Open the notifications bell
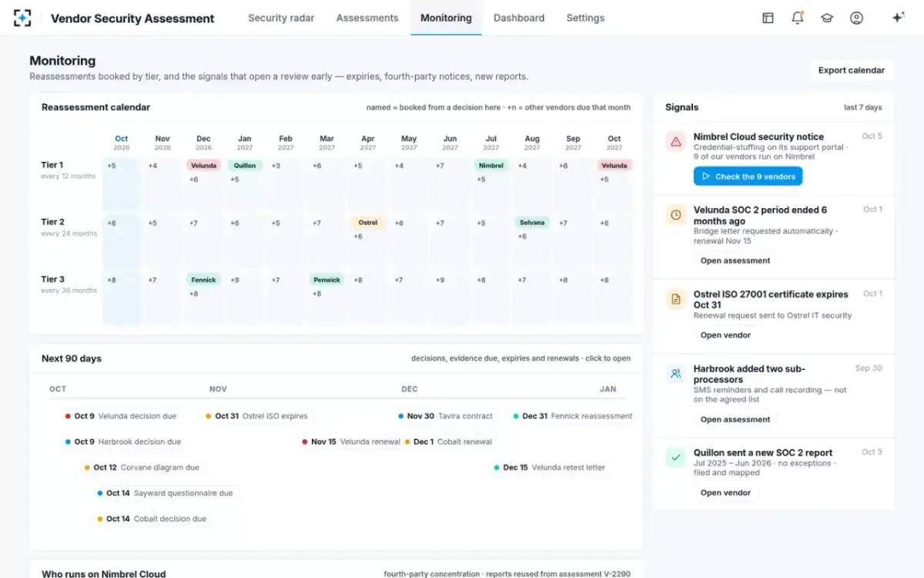Screen dimensions: 924x578 tap(798, 18)
